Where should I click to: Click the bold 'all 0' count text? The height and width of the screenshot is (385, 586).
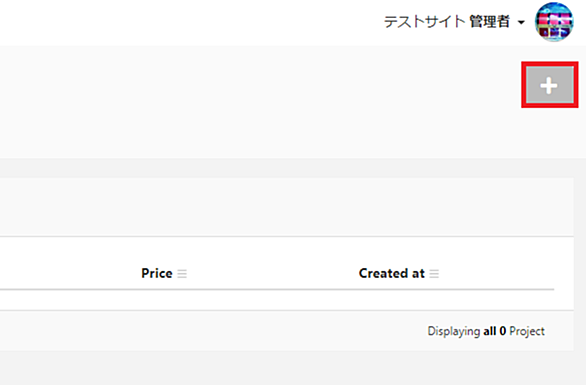click(494, 331)
